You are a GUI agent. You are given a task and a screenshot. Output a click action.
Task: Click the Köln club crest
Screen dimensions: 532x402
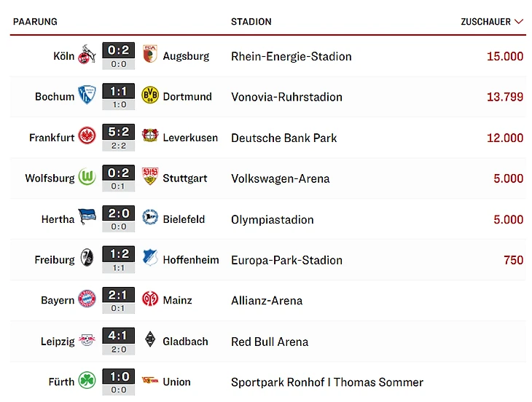[87, 55]
